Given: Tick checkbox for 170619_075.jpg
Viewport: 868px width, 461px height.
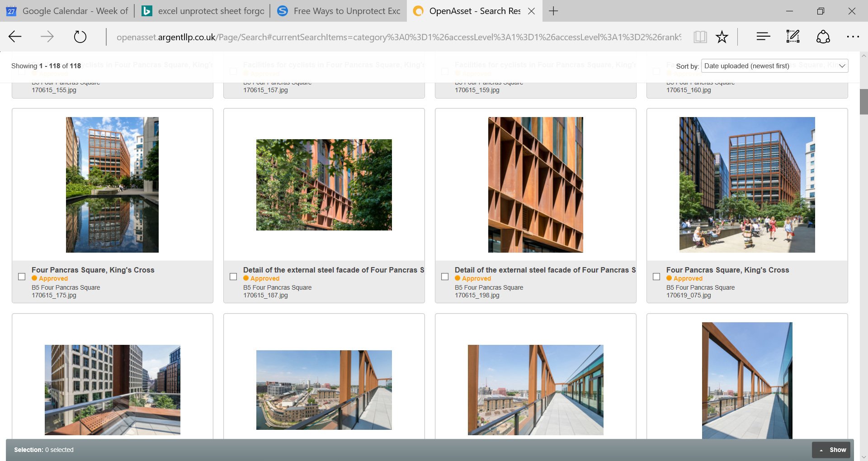Looking at the screenshot, I should point(656,277).
